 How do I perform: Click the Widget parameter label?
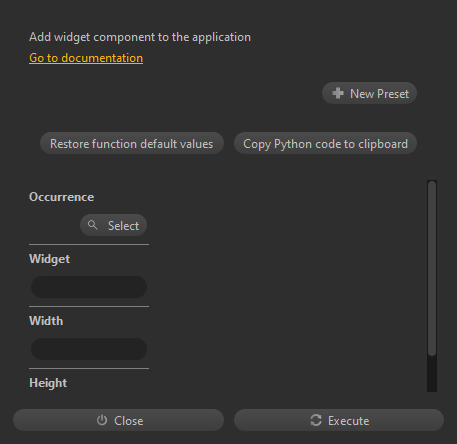point(49,259)
